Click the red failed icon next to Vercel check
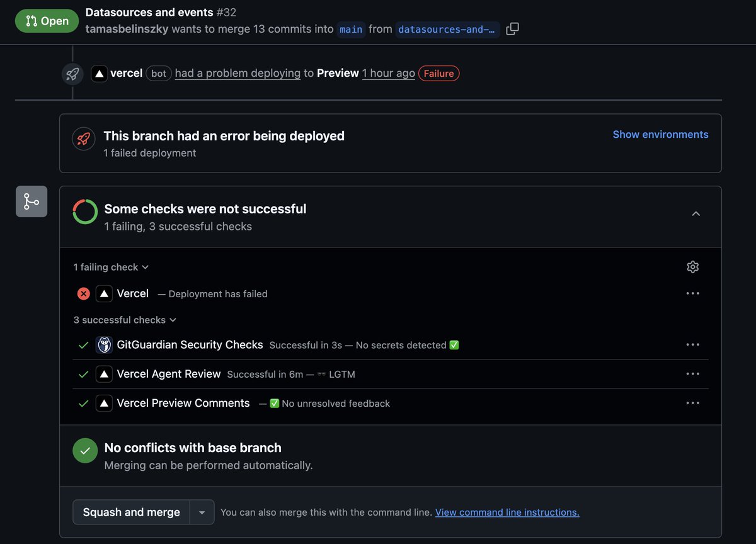 coord(83,293)
